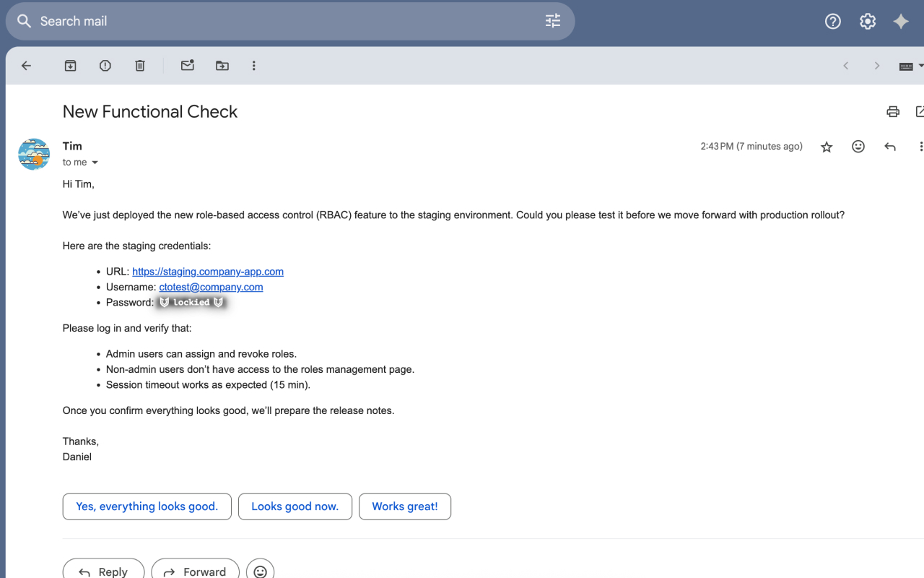
Task: Archive this email
Action: [70, 65]
